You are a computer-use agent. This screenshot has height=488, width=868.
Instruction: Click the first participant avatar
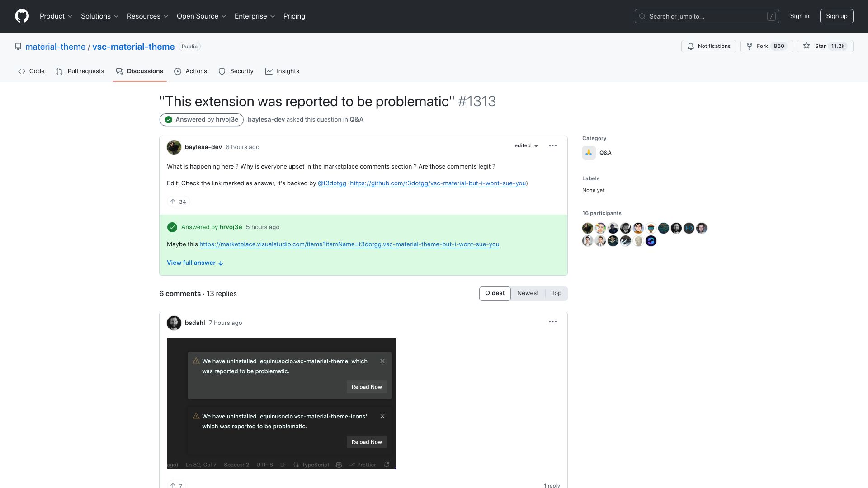pos(588,228)
